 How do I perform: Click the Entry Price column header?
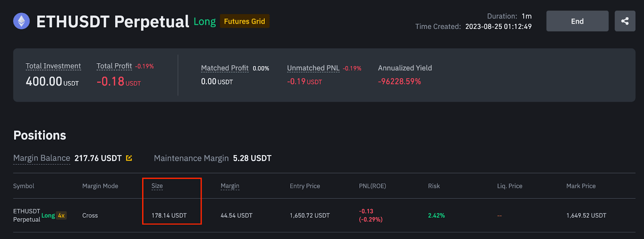tap(305, 186)
